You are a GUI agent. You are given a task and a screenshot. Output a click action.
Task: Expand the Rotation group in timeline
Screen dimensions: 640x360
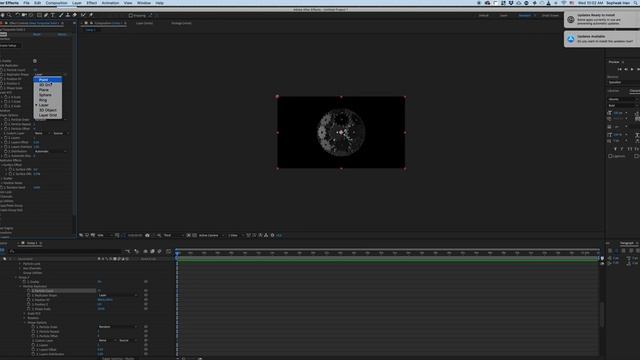24,318
